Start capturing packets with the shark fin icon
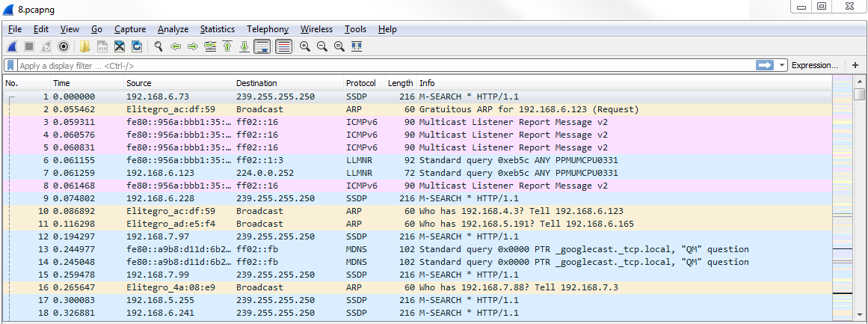Screen dimensions: 868x324 coord(12,46)
